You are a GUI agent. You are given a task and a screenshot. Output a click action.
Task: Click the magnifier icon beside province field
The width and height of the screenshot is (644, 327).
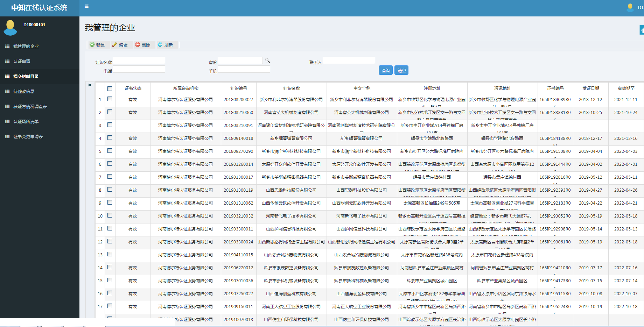(x=268, y=61)
